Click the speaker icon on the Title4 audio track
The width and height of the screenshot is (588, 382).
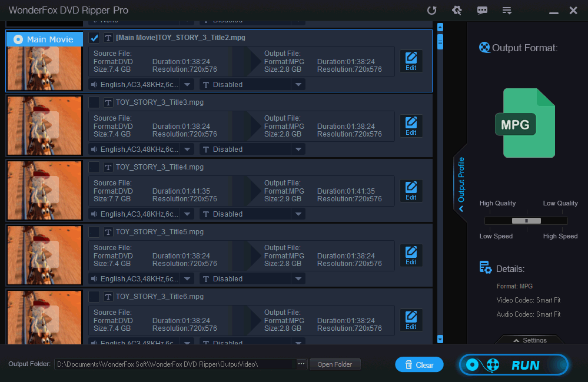(94, 214)
